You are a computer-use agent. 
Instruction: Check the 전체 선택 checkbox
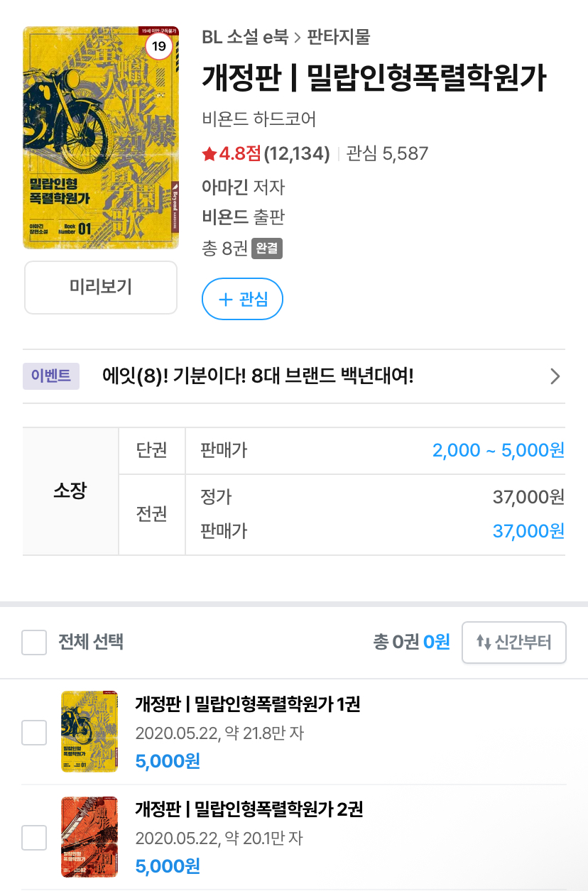coord(34,643)
